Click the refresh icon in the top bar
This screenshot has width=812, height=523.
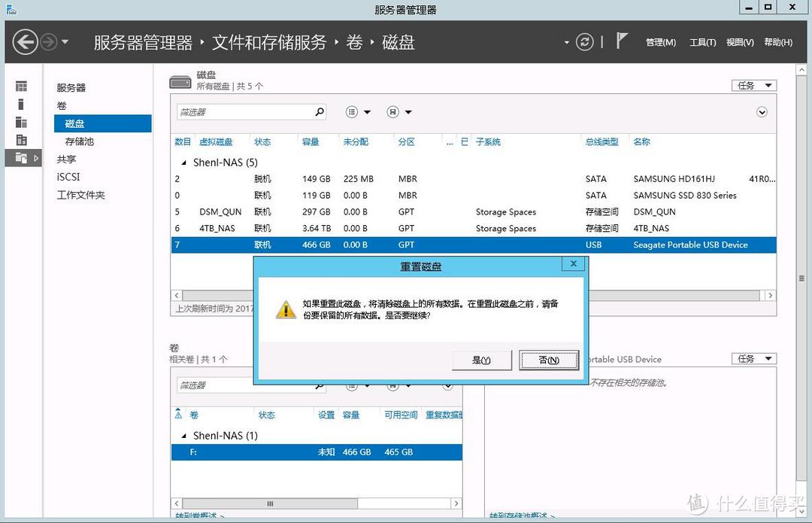(x=585, y=43)
